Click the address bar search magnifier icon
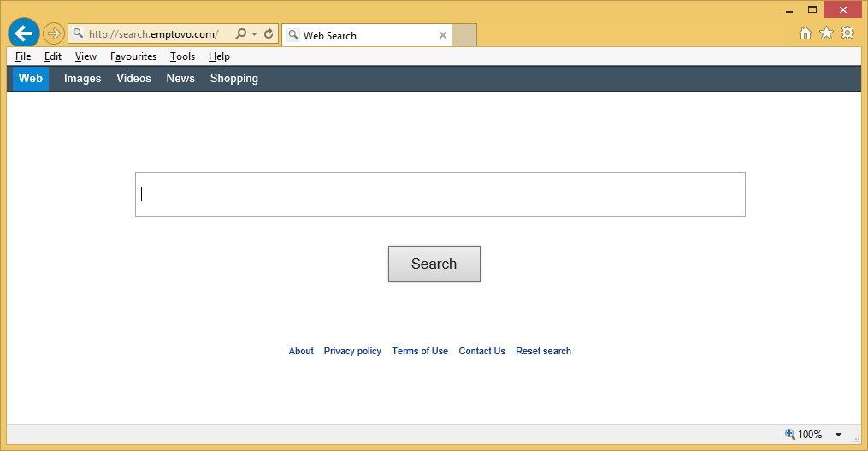The image size is (868, 451). click(x=240, y=34)
